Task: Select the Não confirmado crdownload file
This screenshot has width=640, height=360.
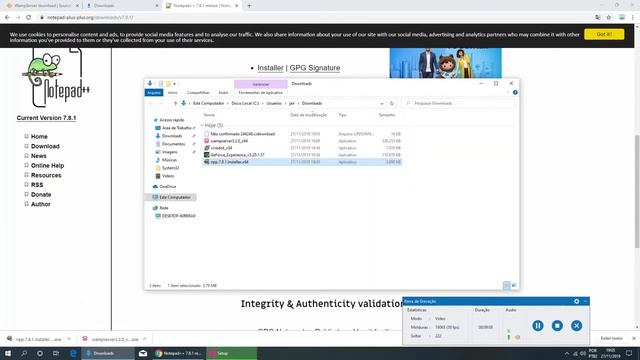Action: click(x=302, y=134)
